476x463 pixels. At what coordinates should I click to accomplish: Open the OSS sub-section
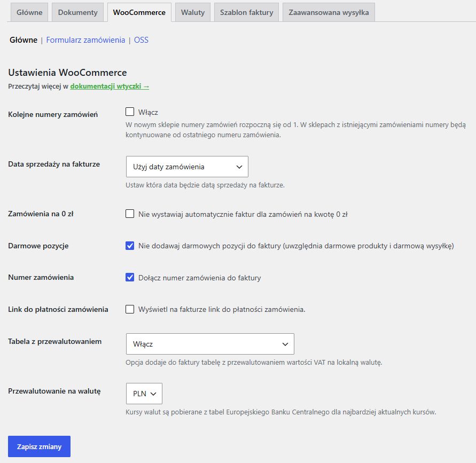141,40
